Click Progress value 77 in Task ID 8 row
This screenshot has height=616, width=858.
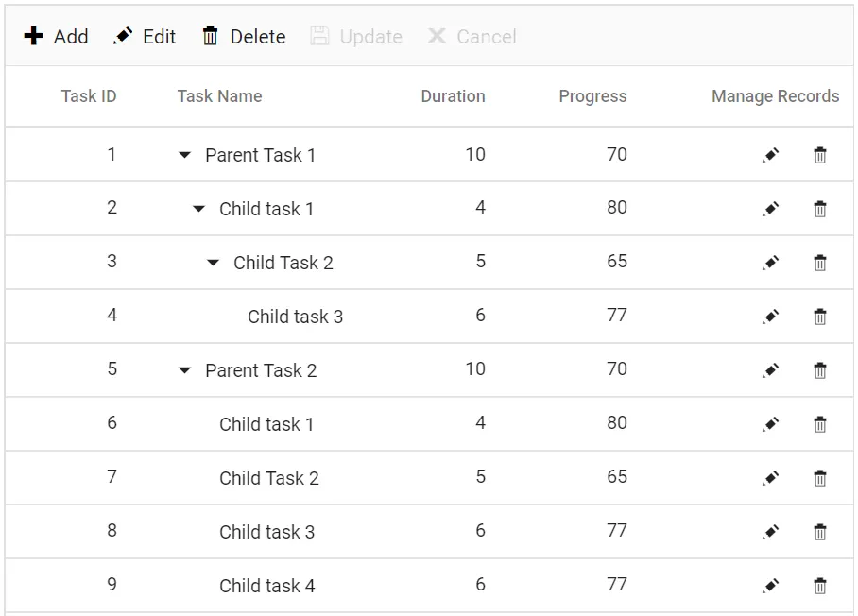click(617, 530)
